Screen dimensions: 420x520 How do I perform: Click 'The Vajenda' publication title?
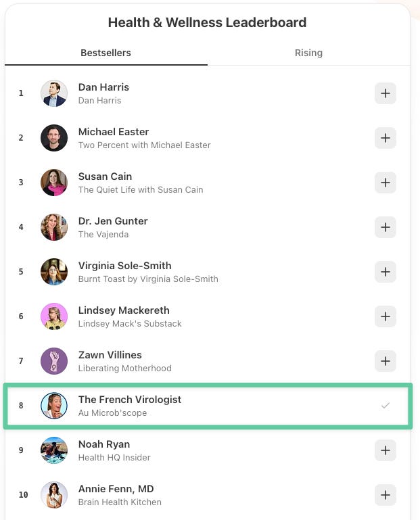click(103, 235)
